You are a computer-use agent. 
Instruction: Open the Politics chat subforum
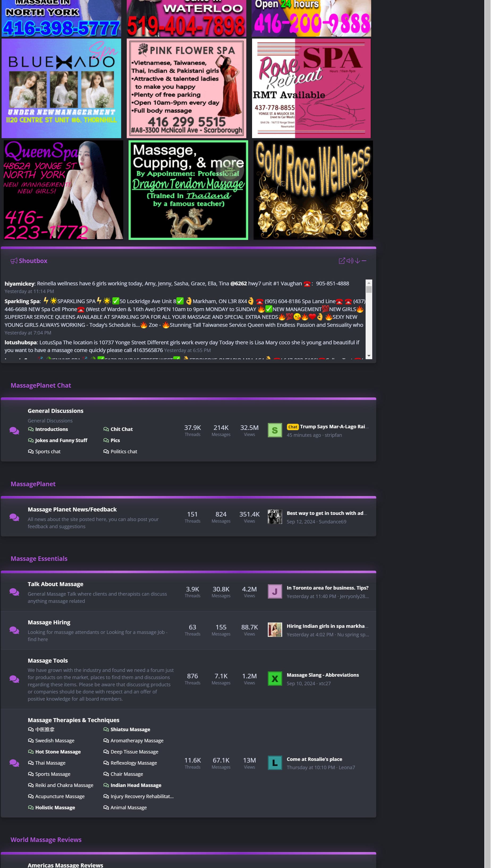tap(124, 451)
